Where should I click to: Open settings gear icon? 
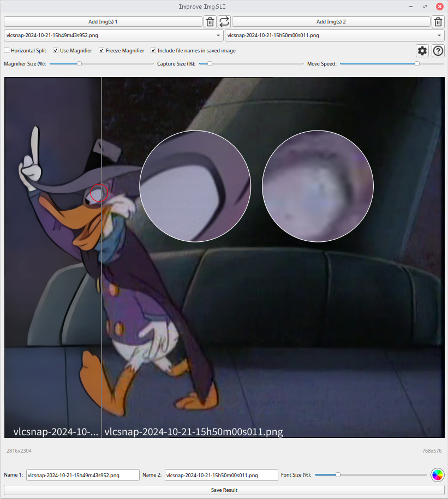pyautogui.click(x=422, y=51)
